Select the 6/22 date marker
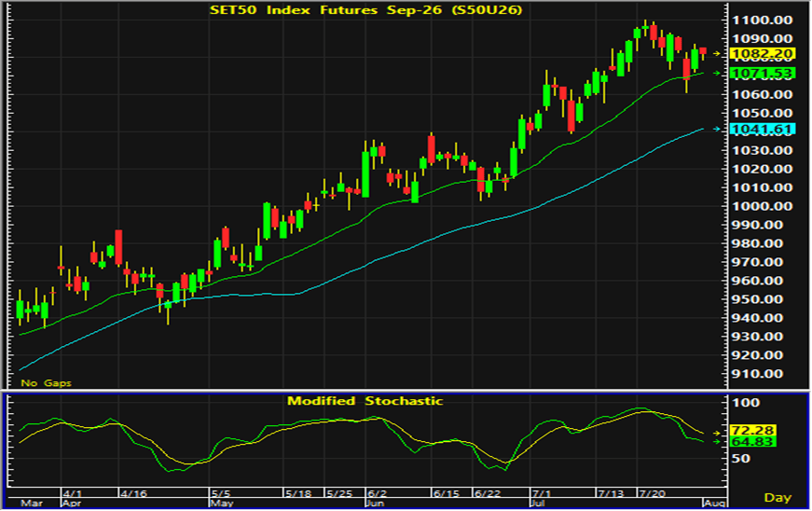Viewport: 812px width, 511px height. click(488, 493)
